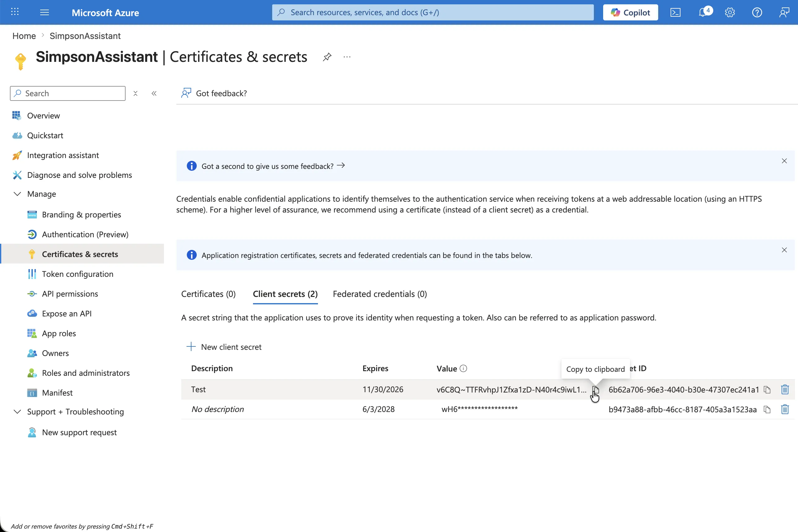
Task: Click the Microsoft Azure logo text
Action: pyautogui.click(x=105, y=13)
